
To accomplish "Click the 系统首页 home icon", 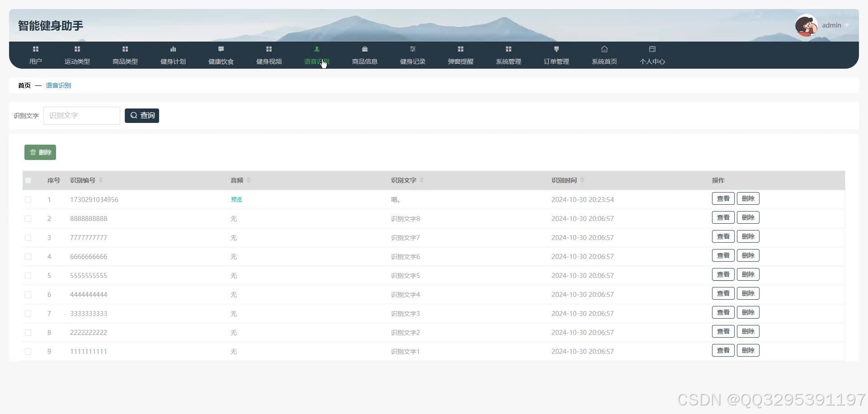I will click(604, 49).
